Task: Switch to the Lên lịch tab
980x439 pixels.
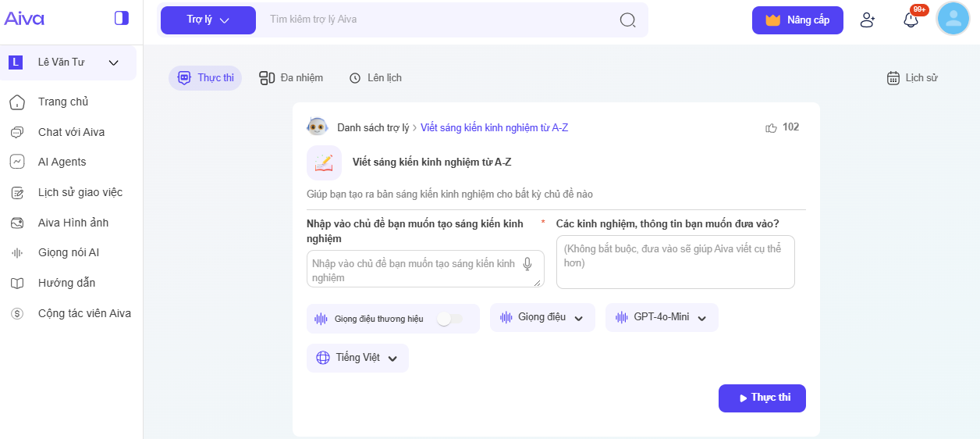Action: (375, 78)
